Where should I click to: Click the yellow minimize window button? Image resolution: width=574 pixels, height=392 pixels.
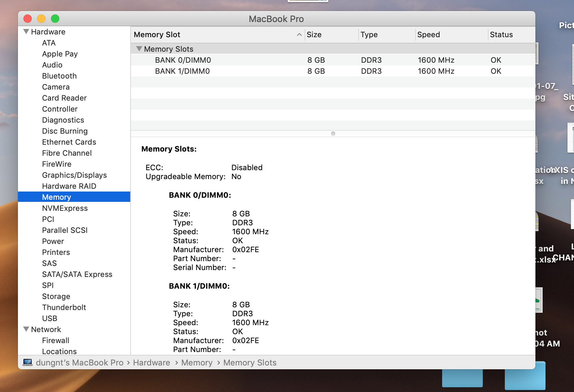click(41, 19)
